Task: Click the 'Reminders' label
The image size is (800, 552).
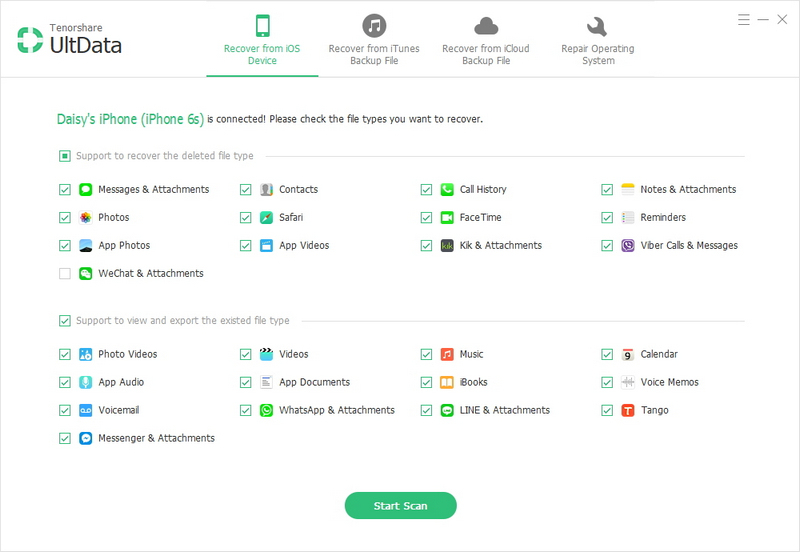Action: tap(663, 217)
